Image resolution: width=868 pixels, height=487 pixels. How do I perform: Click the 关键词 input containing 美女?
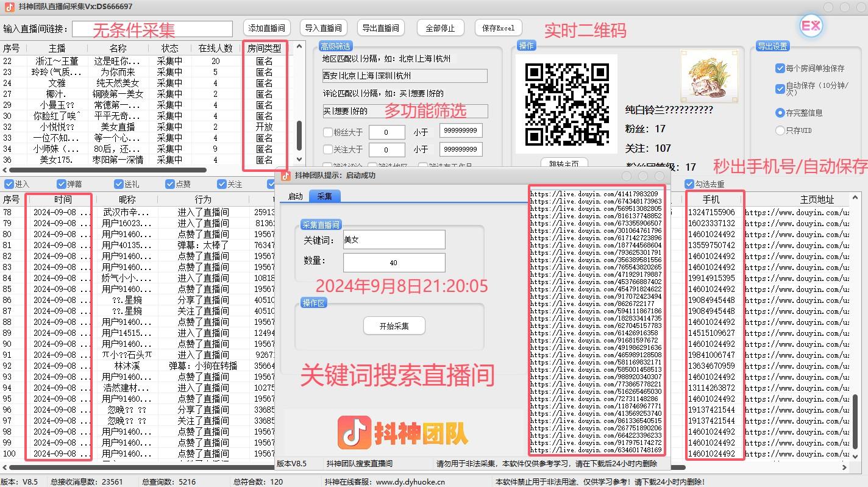pos(393,239)
